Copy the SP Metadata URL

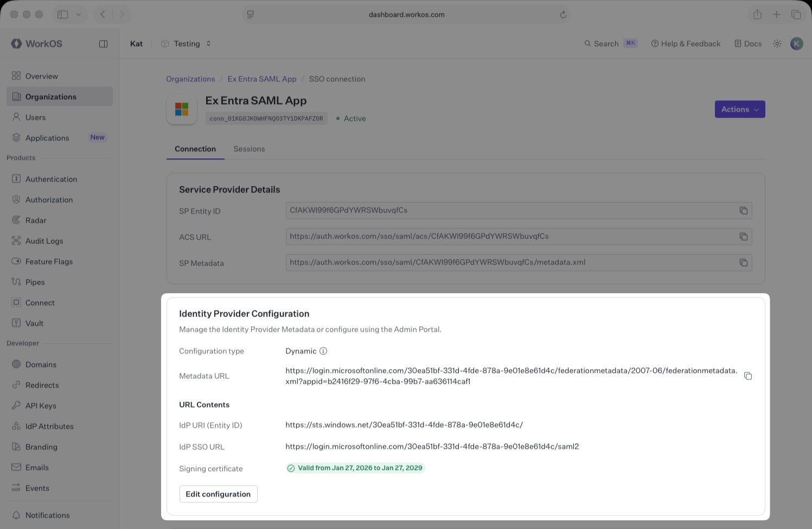click(744, 262)
